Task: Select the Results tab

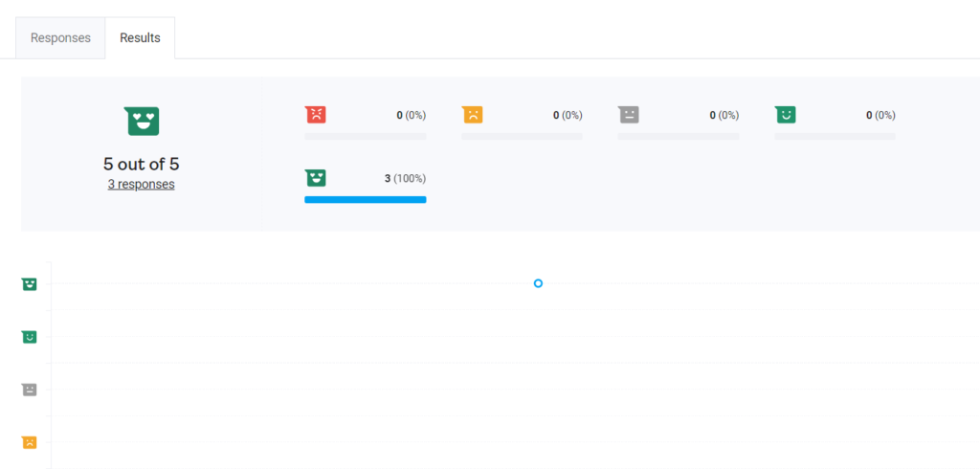Action: click(x=140, y=38)
